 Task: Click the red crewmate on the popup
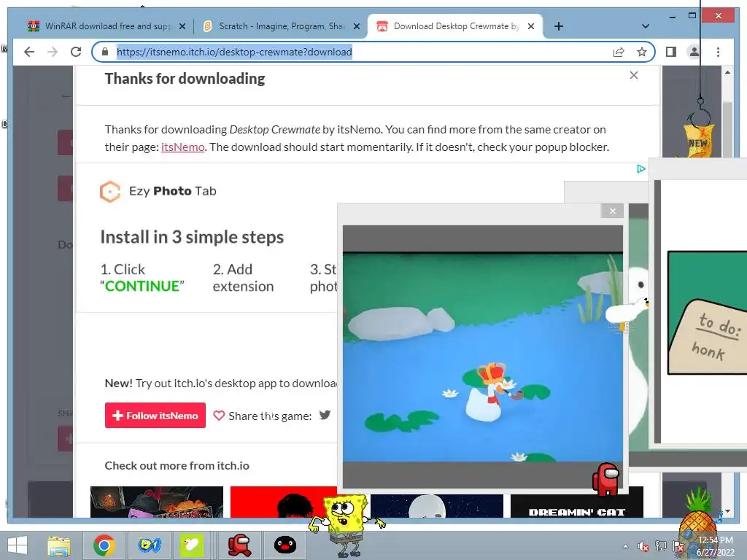point(605,478)
